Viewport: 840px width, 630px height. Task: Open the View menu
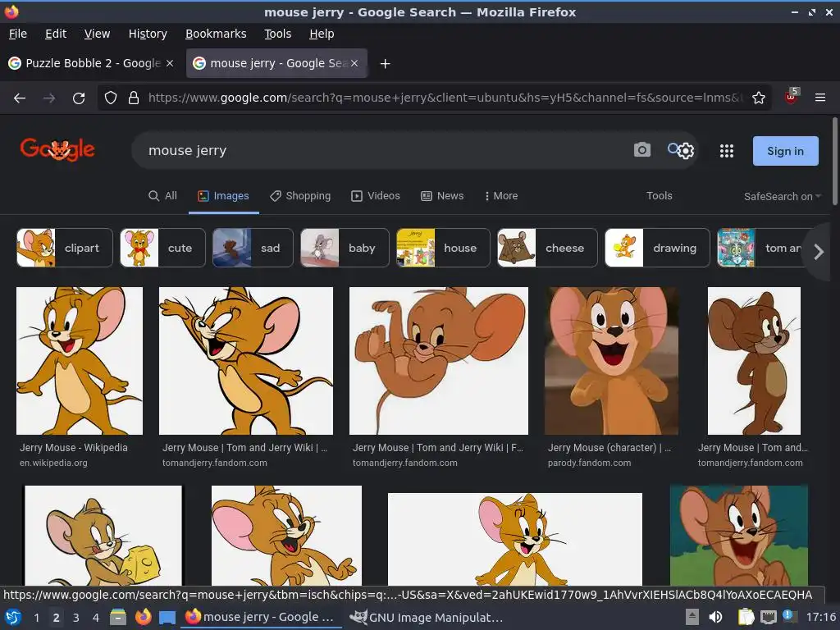coord(97,34)
